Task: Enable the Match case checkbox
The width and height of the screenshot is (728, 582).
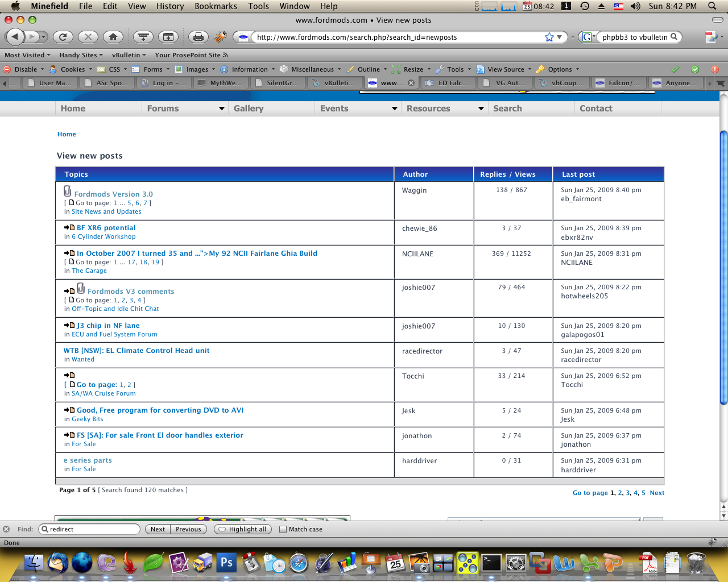Action: 283,529
